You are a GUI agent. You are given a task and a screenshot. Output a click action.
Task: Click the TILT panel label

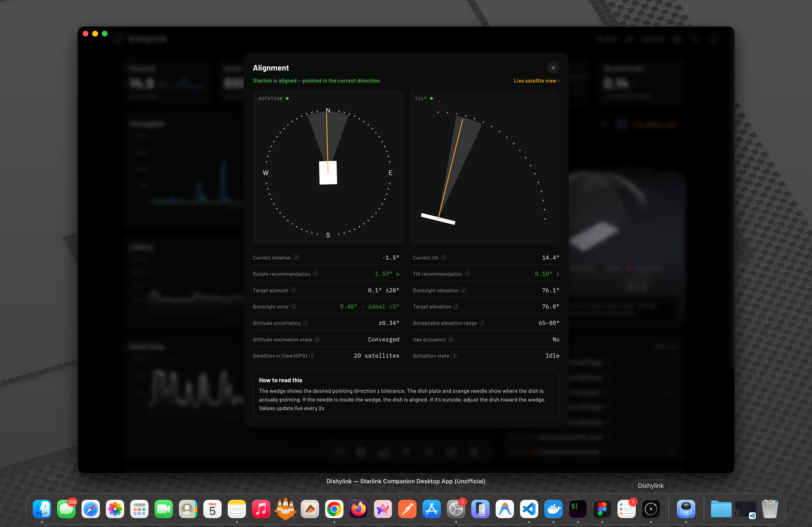[x=421, y=99]
